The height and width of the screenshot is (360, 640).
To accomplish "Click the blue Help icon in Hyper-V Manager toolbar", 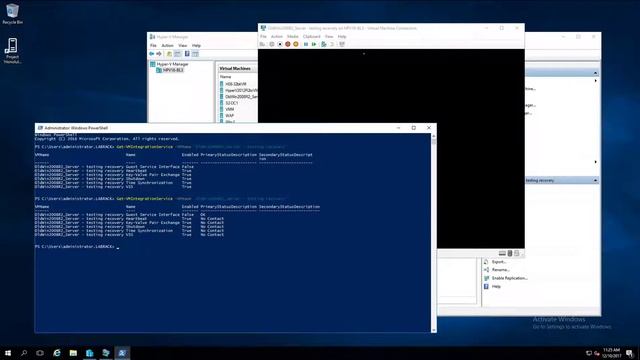I will click(x=187, y=54).
